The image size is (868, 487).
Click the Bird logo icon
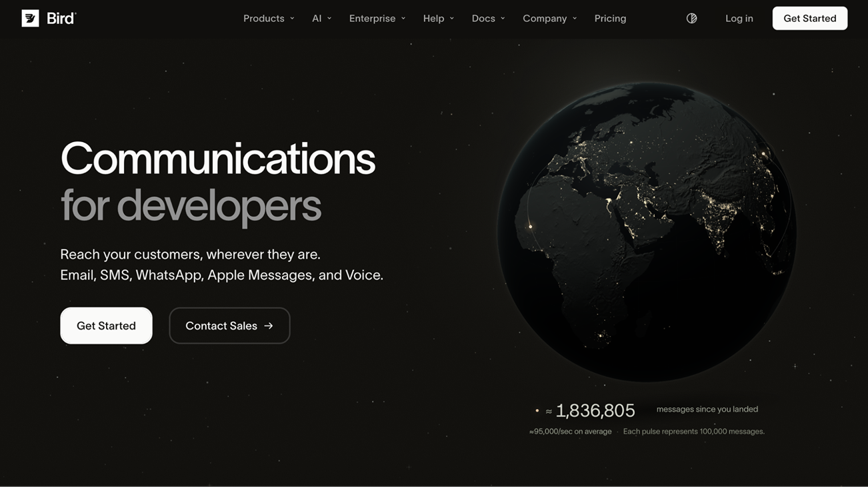pyautogui.click(x=30, y=18)
